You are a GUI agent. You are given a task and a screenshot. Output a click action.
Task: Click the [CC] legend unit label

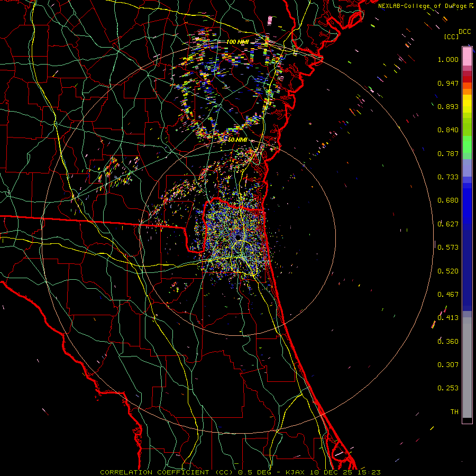452,36
